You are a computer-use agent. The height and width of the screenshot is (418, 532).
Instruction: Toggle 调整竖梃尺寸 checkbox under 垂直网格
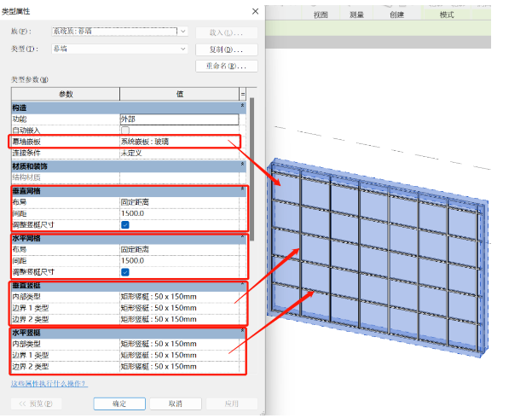(125, 225)
